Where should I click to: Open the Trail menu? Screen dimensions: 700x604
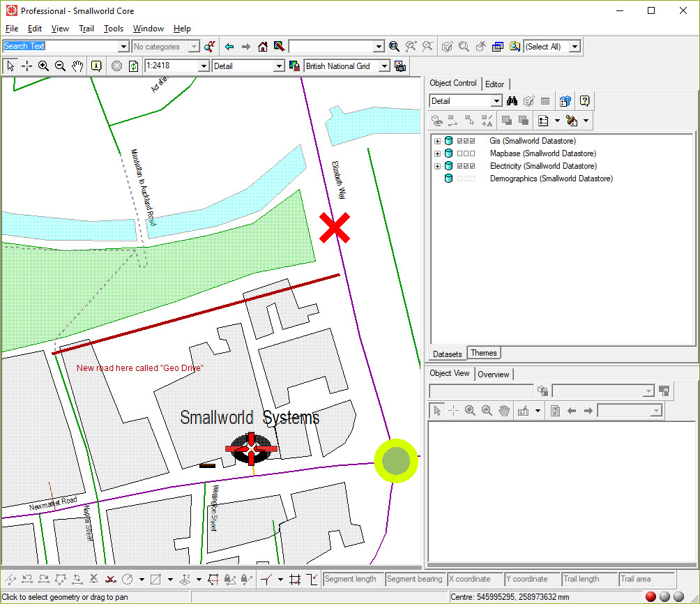(86, 29)
